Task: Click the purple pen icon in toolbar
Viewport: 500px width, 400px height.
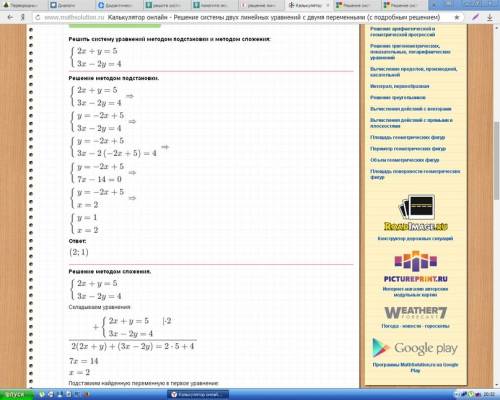Action: [475, 17]
